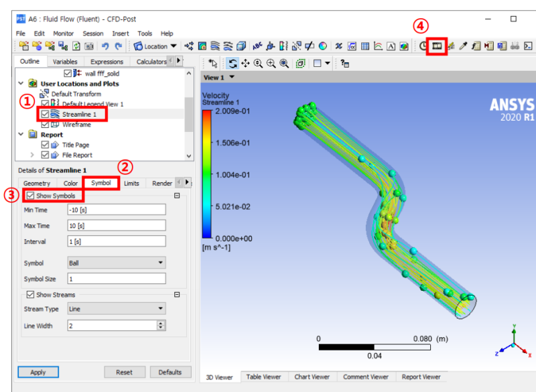Click the Reset button

[124, 372]
